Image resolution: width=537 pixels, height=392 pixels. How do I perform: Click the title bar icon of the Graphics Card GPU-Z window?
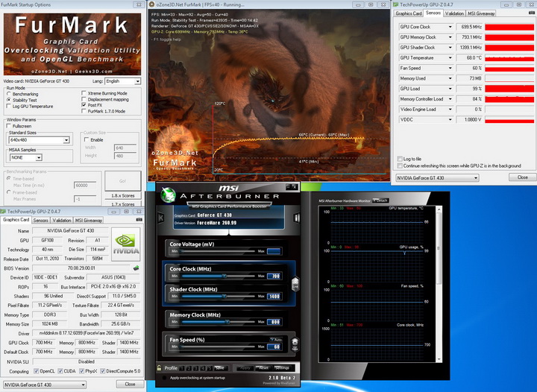click(x=3, y=212)
